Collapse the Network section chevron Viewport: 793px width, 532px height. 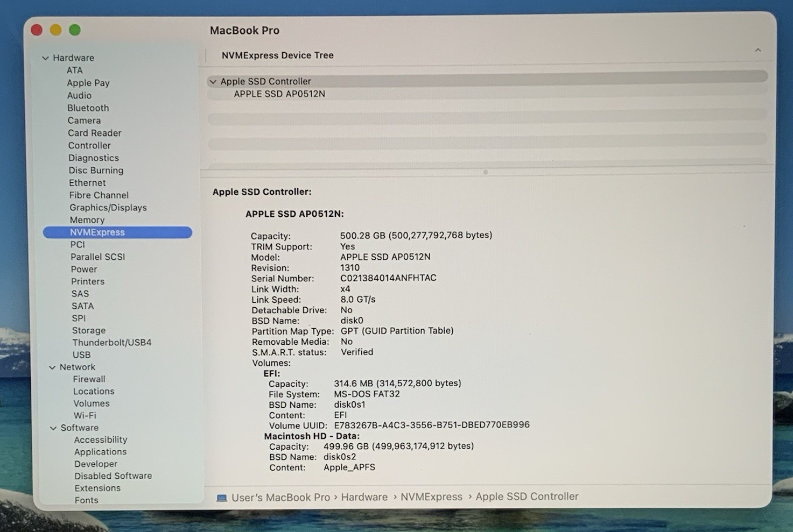coord(52,367)
